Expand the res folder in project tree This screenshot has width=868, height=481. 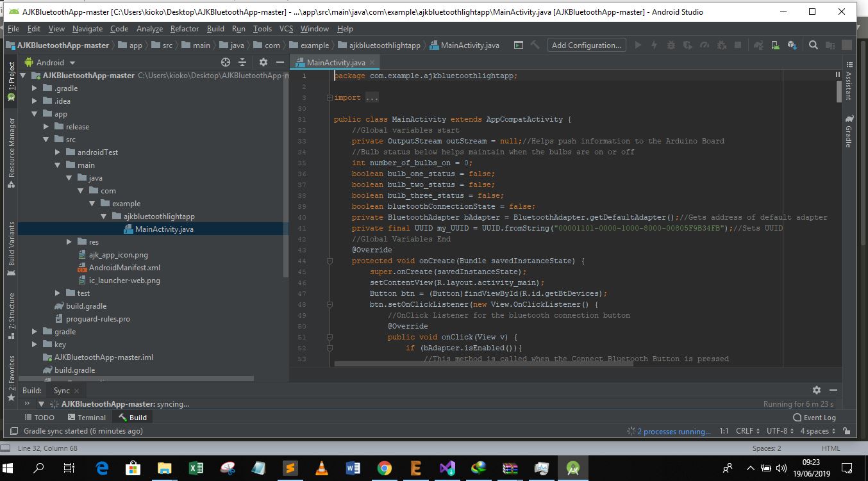pyautogui.click(x=69, y=242)
